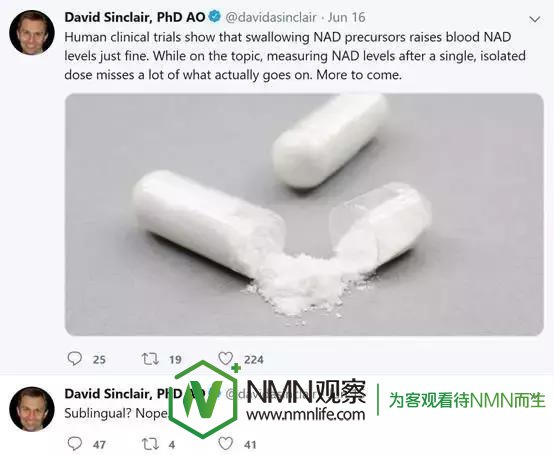Screen dimensions: 554x455
Task: Click the reply icon on the first tweet
Action: coord(75,359)
